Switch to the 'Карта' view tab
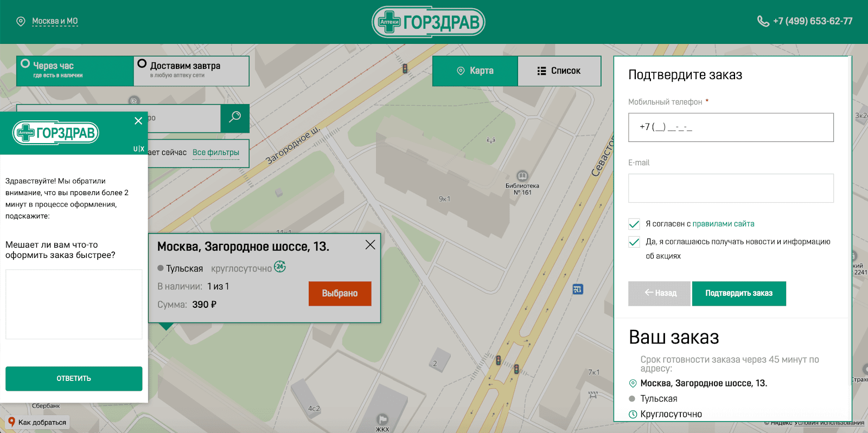The width and height of the screenshot is (868, 433). tap(475, 71)
